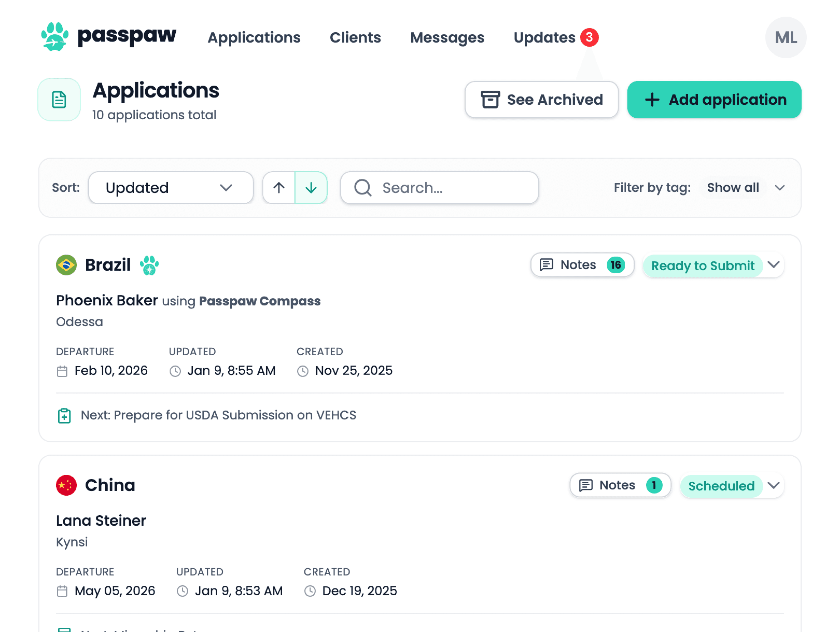The width and height of the screenshot is (840, 632).
Task: Click the See Archived button
Action: pyautogui.click(x=542, y=100)
